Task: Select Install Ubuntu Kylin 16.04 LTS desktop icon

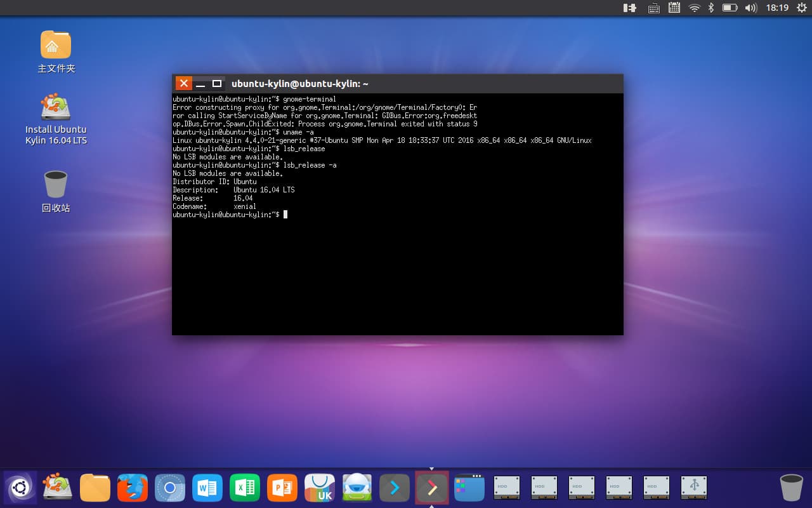Action: (x=56, y=108)
